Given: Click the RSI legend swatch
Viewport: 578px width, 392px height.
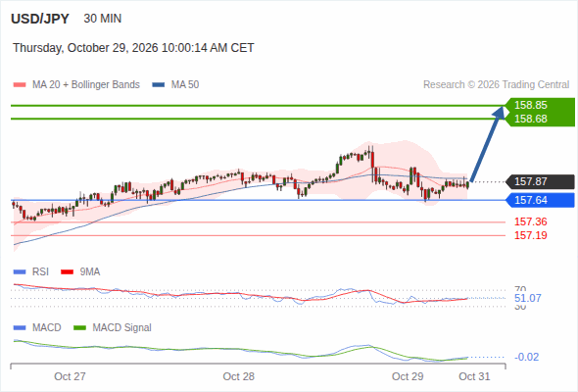Looking at the screenshot, I should [x=20, y=272].
